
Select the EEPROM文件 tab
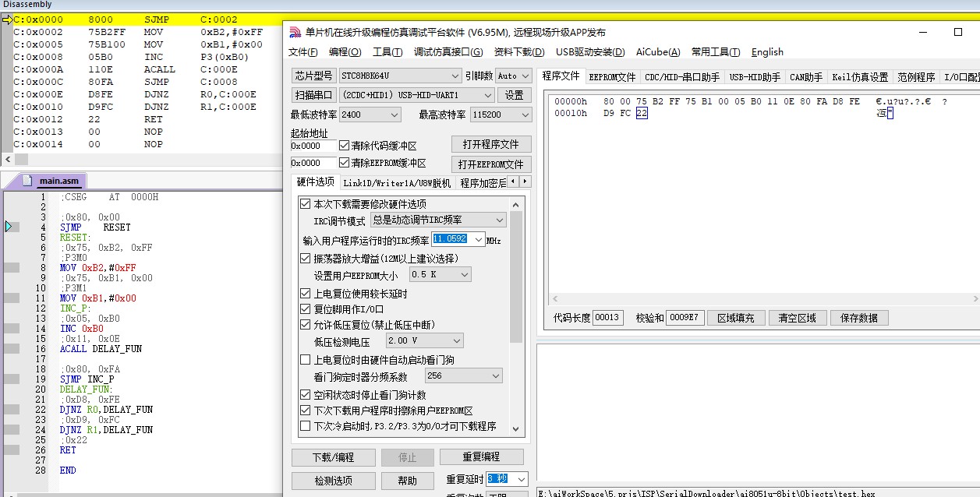[x=612, y=77]
